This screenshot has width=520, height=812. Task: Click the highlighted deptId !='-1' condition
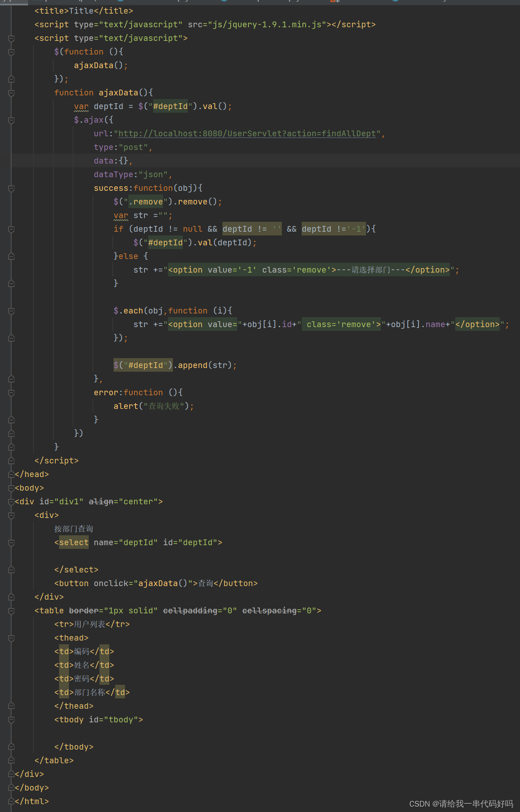[334, 229]
